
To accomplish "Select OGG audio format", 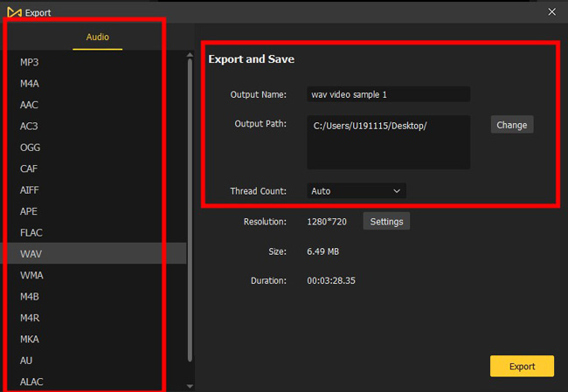I will [x=94, y=148].
